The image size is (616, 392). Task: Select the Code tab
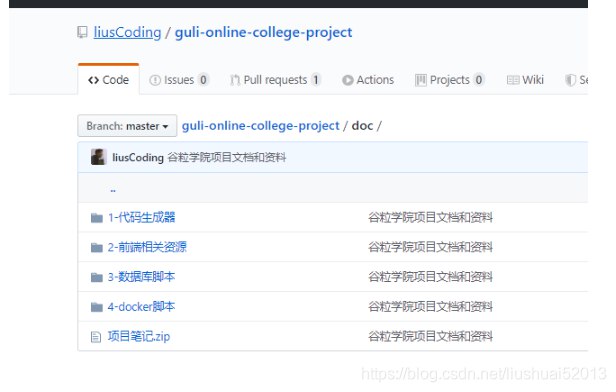(108, 80)
